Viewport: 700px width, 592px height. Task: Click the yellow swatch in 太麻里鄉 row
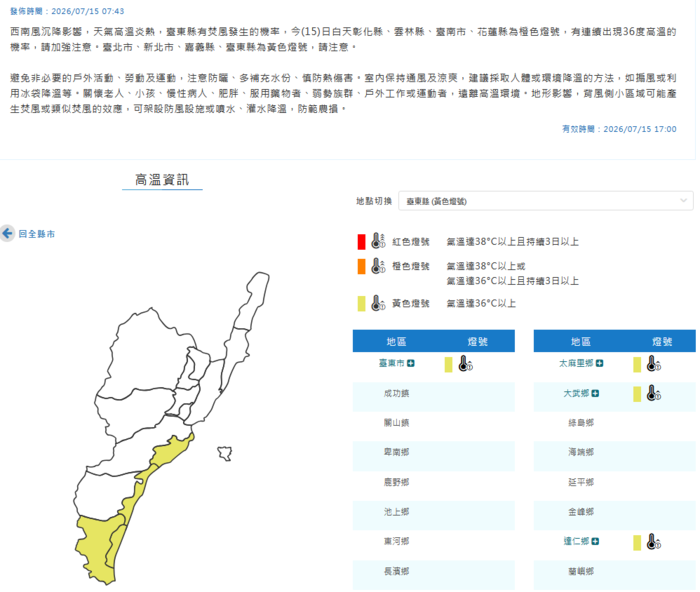click(x=637, y=364)
